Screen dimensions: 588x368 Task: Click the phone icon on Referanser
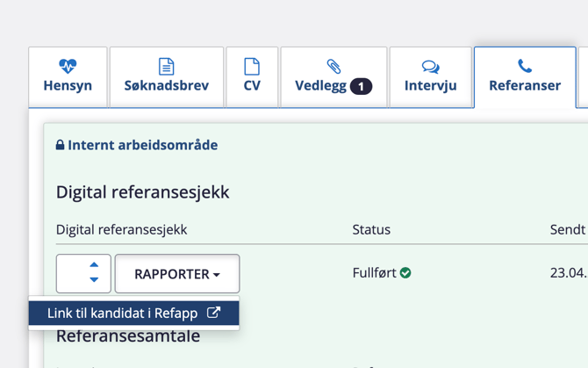point(525,66)
